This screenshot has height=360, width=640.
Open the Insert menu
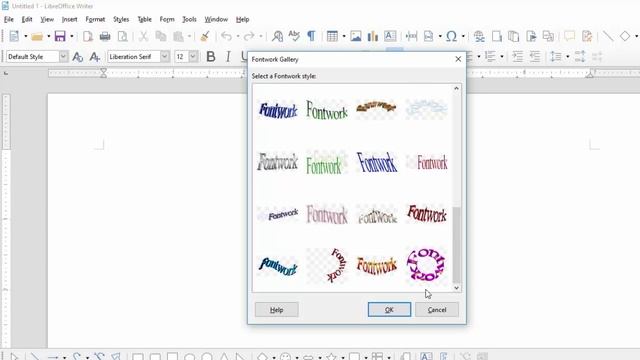[69, 19]
